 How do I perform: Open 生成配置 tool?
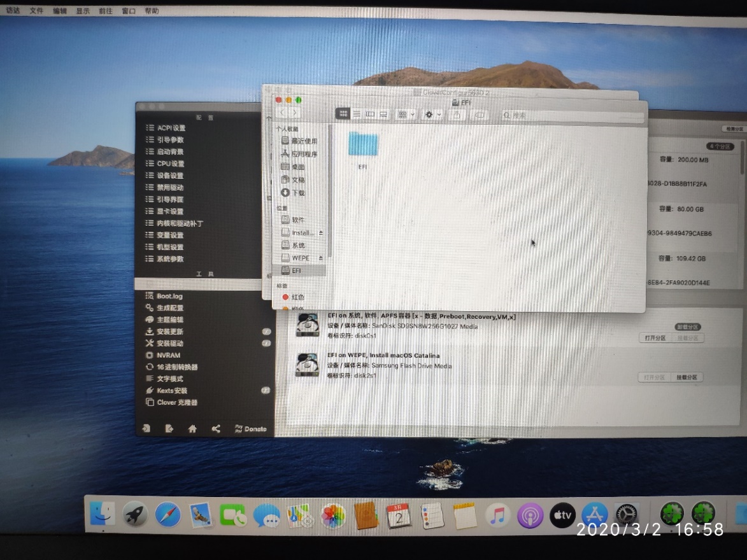pyautogui.click(x=164, y=307)
